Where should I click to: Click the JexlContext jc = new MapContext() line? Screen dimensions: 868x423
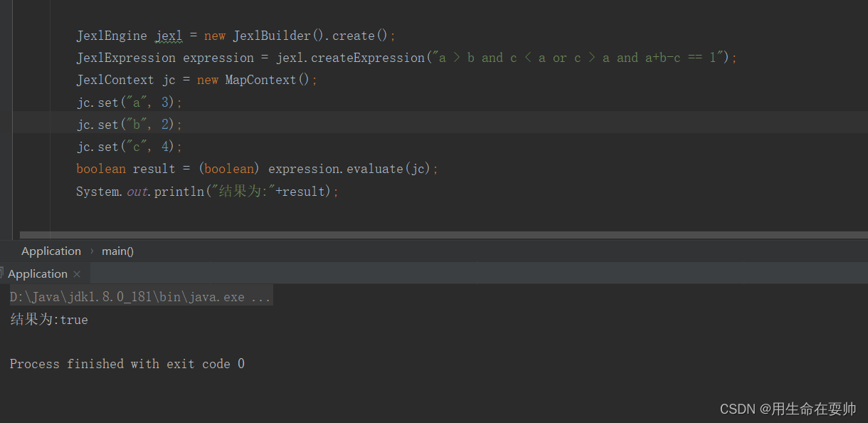(197, 80)
